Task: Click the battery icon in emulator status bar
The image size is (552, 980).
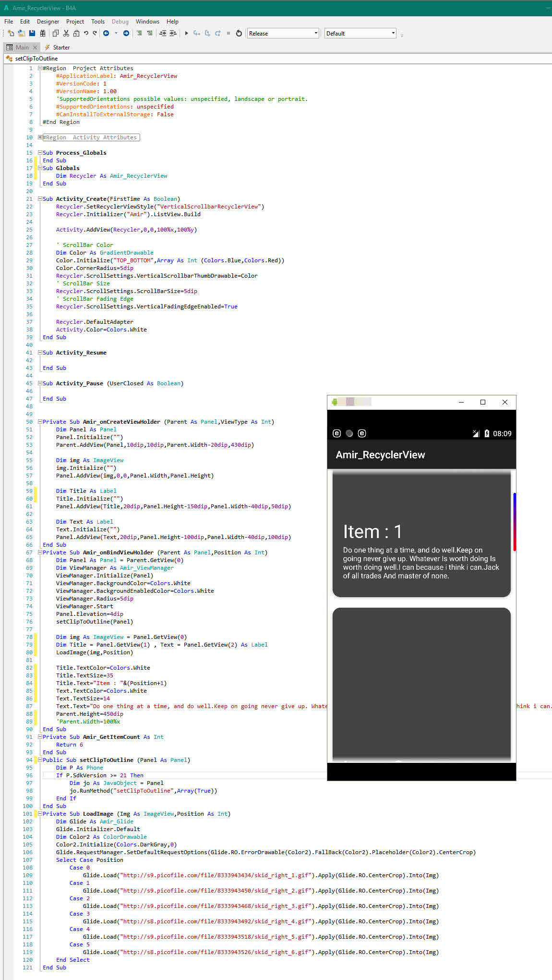Action: (x=487, y=433)
